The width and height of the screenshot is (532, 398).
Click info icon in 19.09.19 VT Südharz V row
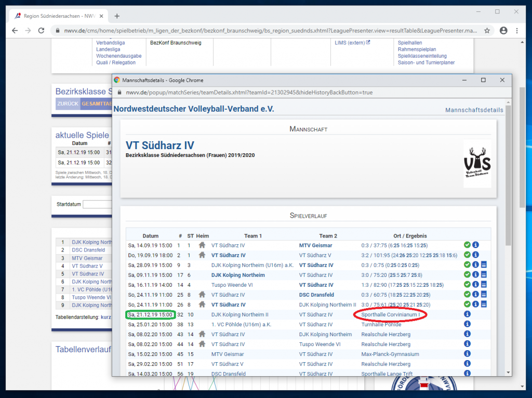(x=475, y=255)
